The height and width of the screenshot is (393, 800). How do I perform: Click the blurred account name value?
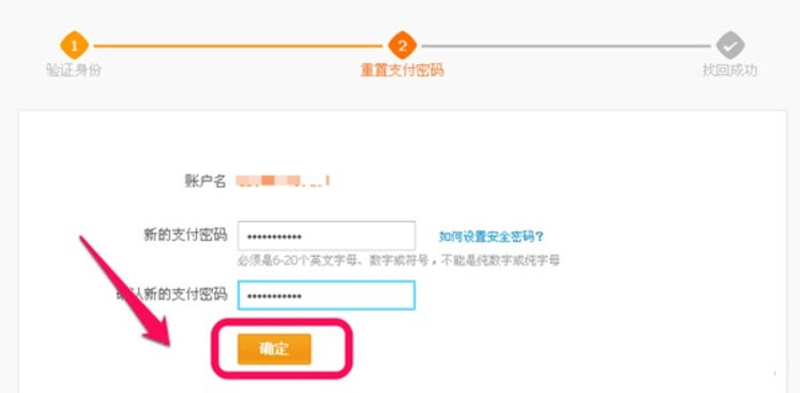coord(282,180)
